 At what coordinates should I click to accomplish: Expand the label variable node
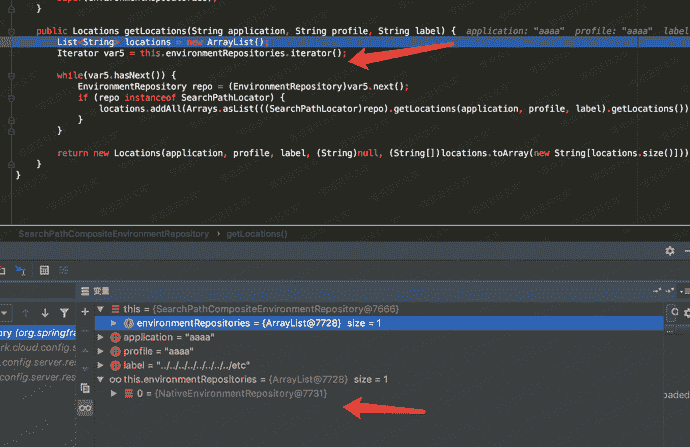click(101, 366)
